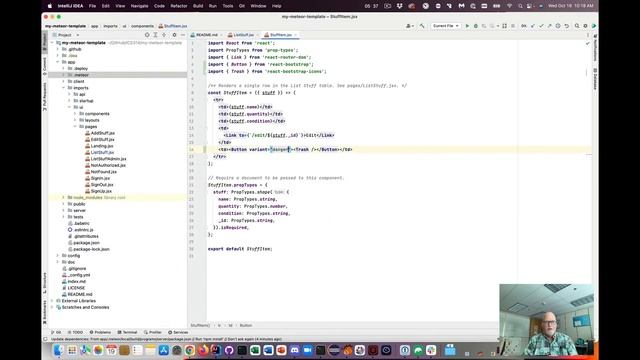Toggle the Commit tool window side button
This screenshot has height=360, width=640.
pos(44,67)
